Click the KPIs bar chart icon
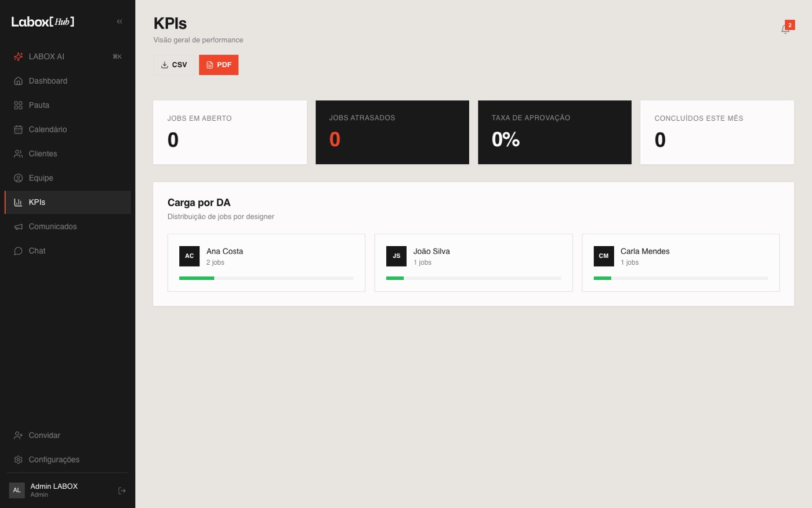Screen dimensions: 812x508 point(18,202)
